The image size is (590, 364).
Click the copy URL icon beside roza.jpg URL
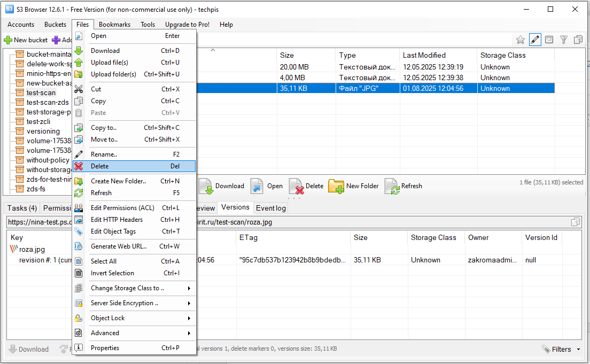point(576,222)
